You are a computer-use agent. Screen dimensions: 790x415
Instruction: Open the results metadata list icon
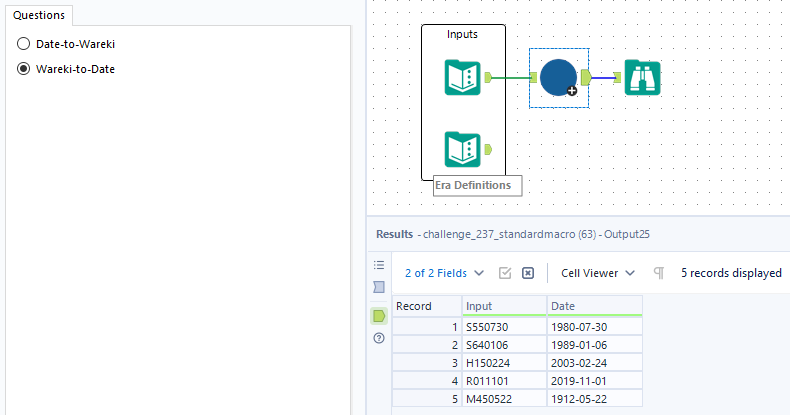(x=379, y=265)
